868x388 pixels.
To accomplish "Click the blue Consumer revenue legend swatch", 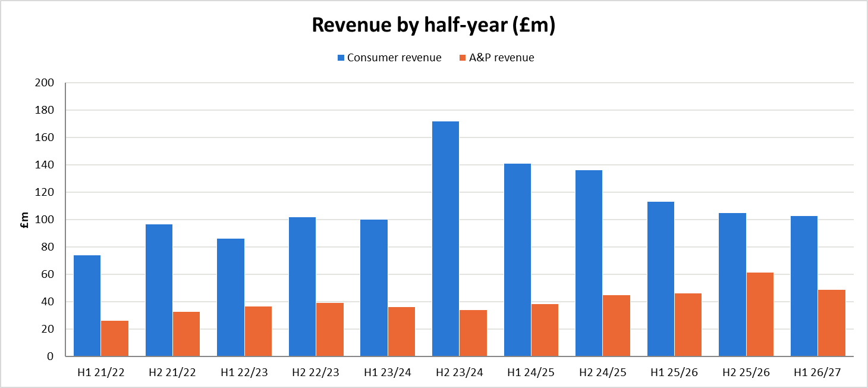I will [x=341, y=58].
